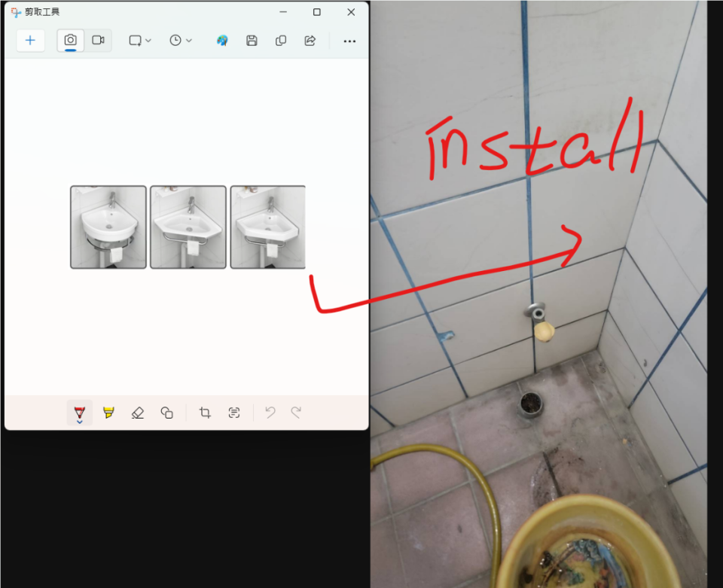The width and height of the screenshot is (723, 588).
Task: Open the snip shape mode dropdown
Action: click(140, 41)
